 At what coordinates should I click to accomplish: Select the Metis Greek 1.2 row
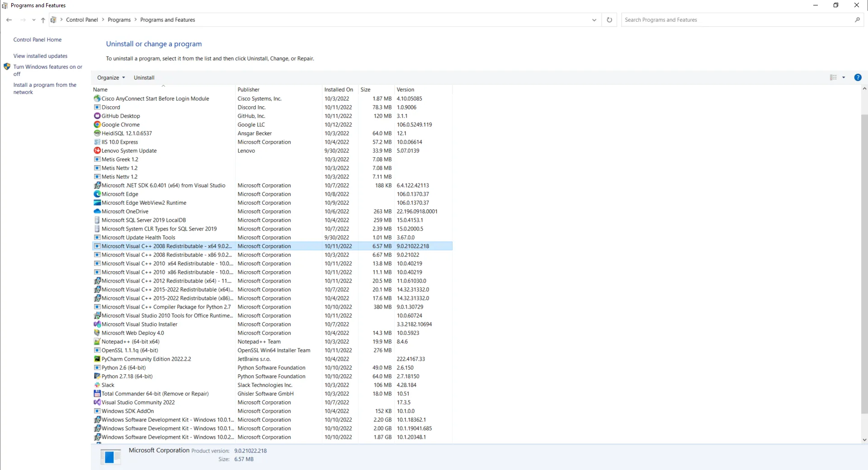(x=272, y=160)
